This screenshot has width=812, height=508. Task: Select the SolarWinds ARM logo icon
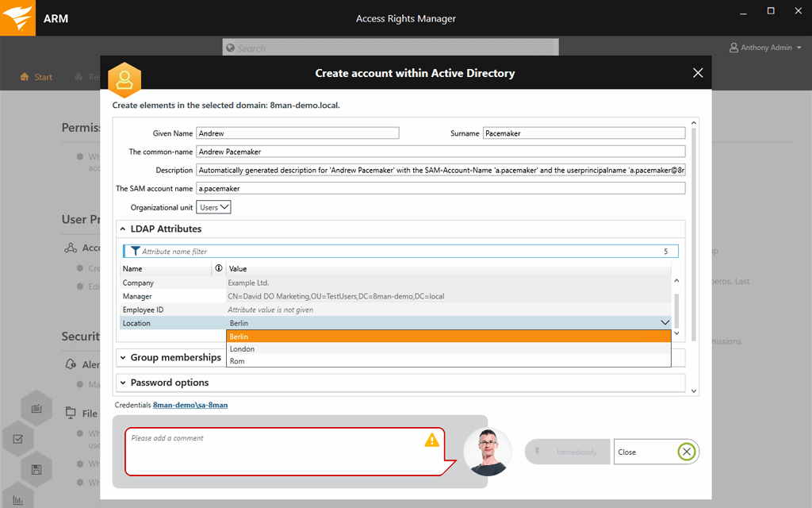tap(17, 17)
